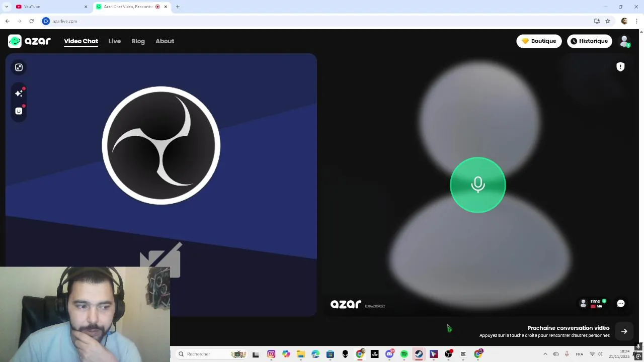The width and height of the screenshot is (644, 362).
Task: Open rima's user profile chip
Action: (593, 303)
